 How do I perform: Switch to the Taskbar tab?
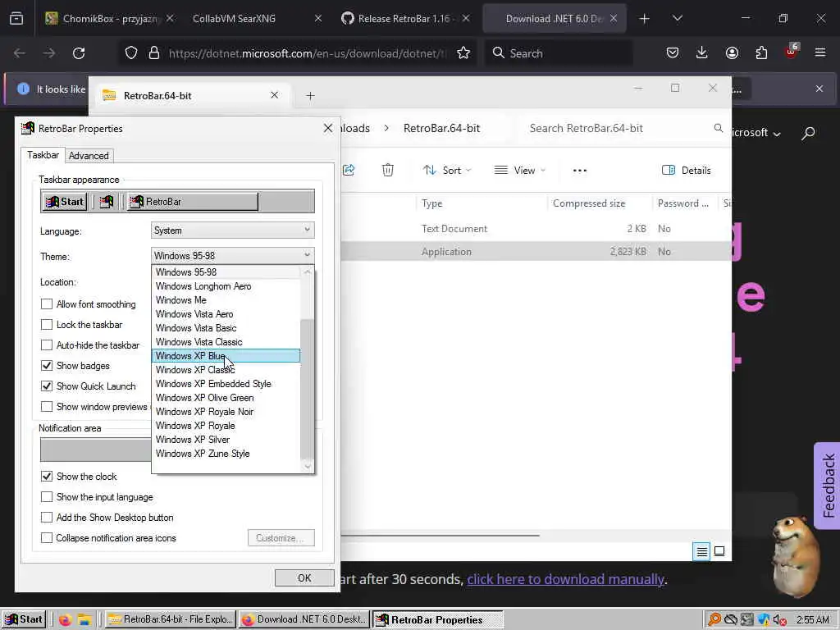[43, 155]
